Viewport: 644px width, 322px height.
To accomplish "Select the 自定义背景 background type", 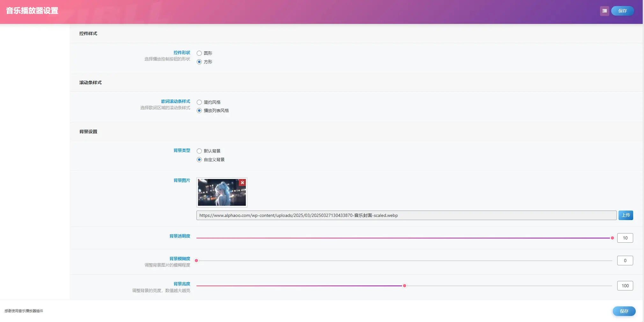I will [x=199, y=160].
